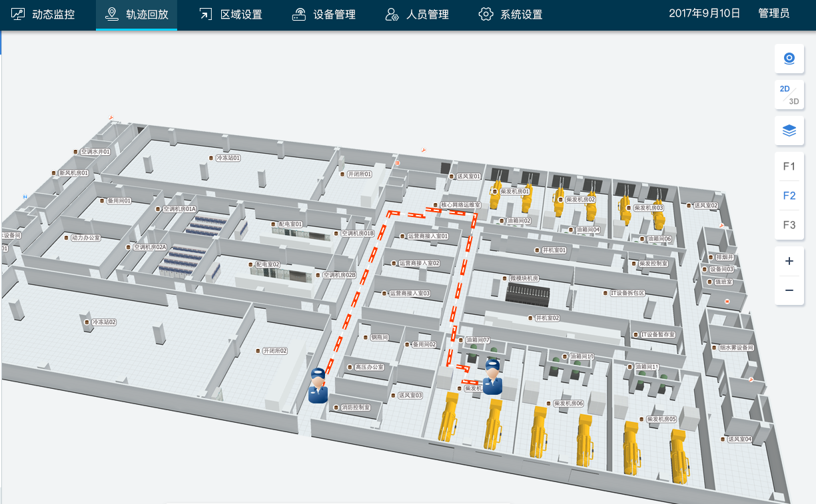816x504 pixels.
Task: Open the 动态监控 tab
Action: [x=52, y=15]
